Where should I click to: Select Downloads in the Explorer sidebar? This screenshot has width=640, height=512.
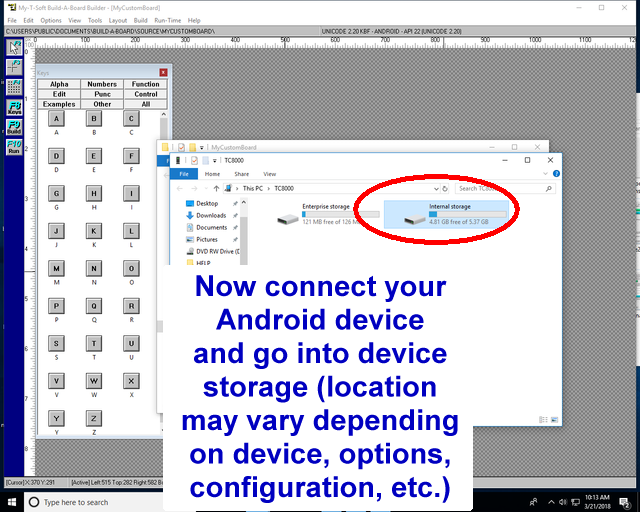pyautogui.click(x=210, y=215)
